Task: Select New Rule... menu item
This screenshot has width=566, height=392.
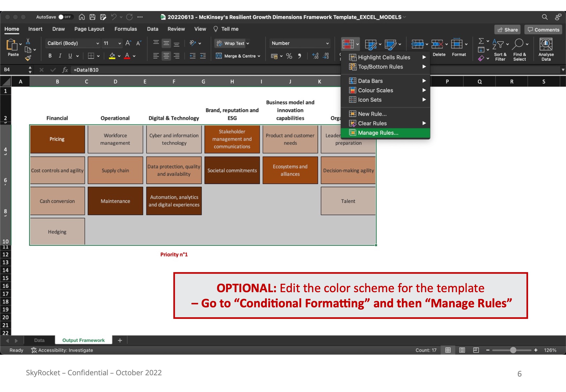Action: pyautogui.click(x=386, y=114)
